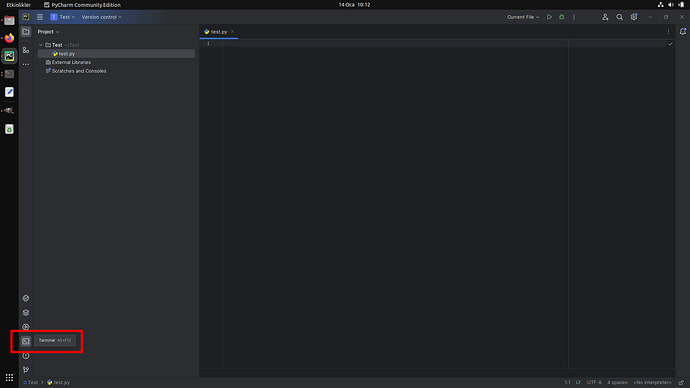Open the Git tool window icon
This screenshot has width=690, height=388.
point(26,370)
